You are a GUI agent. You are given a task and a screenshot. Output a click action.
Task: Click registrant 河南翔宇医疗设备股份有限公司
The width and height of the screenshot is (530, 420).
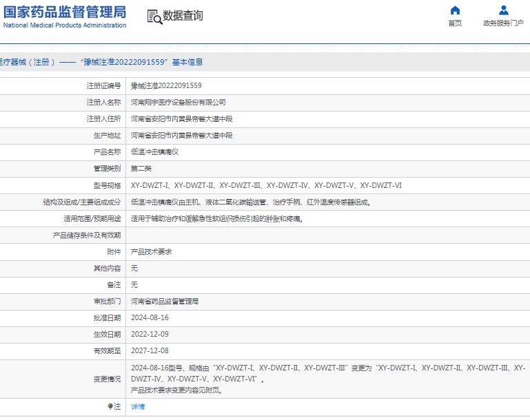(178, 103)
